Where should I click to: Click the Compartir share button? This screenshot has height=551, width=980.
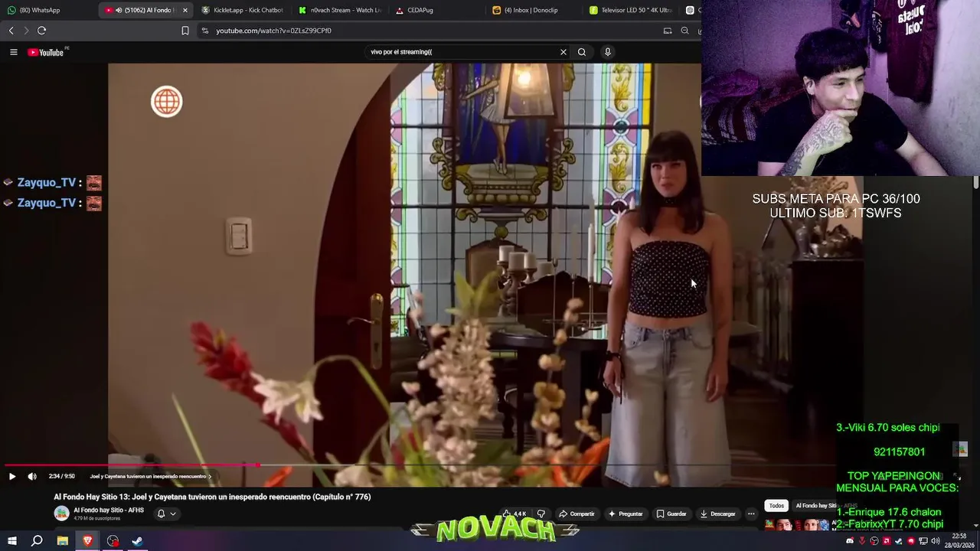point(577,514)
